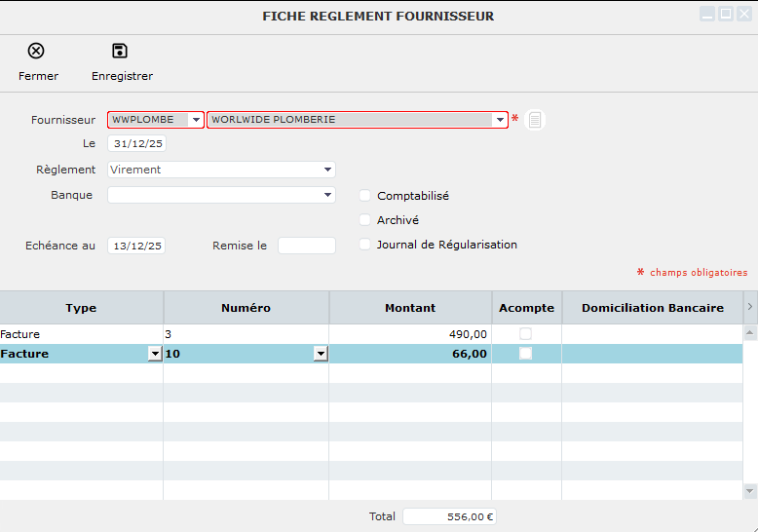This screenshot has height=532, width=758.
Task: Expand the WWPLOMBE supplier code dropdown
Action: (196, 120)
